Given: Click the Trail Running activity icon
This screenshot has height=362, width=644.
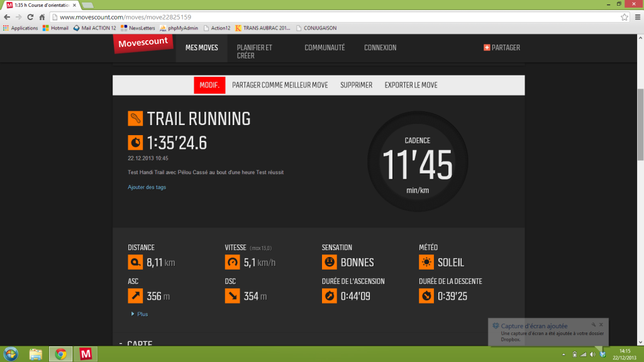Looking at the screenshot, I should coord(135,119).
